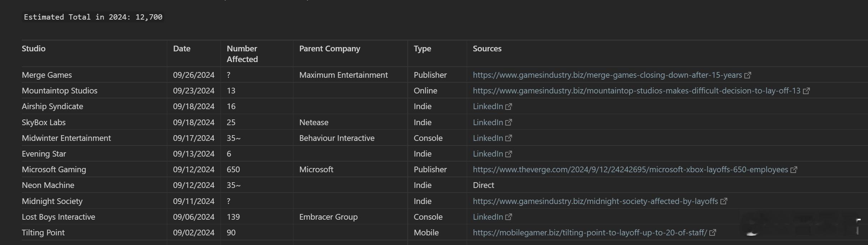Click the 09/26/2024 date cell
This screenshot has height=245, width=868.
tap(194, 75)
